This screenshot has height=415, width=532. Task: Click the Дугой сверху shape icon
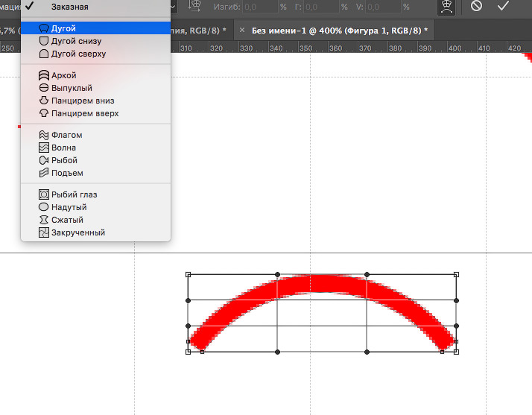pos(44,54)
